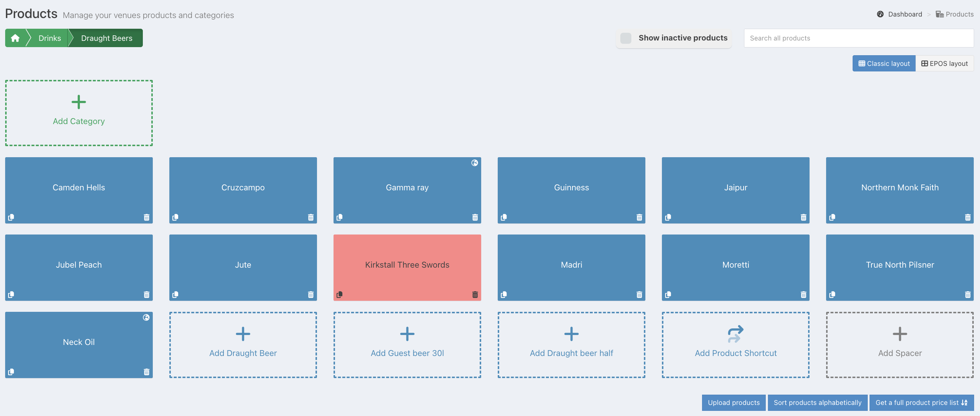
Task: Open Products link in top-right breadcrumb
Action: (955, 14)
